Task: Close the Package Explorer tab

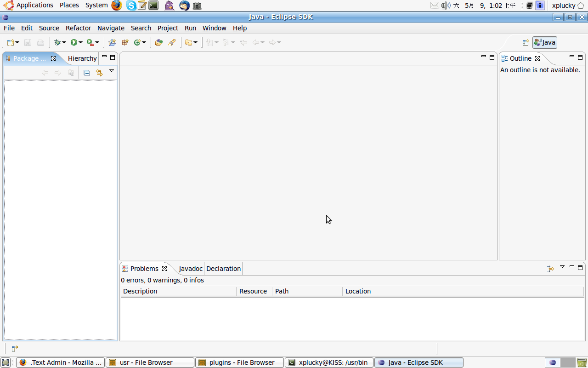Action: click(x=53, y=58)
